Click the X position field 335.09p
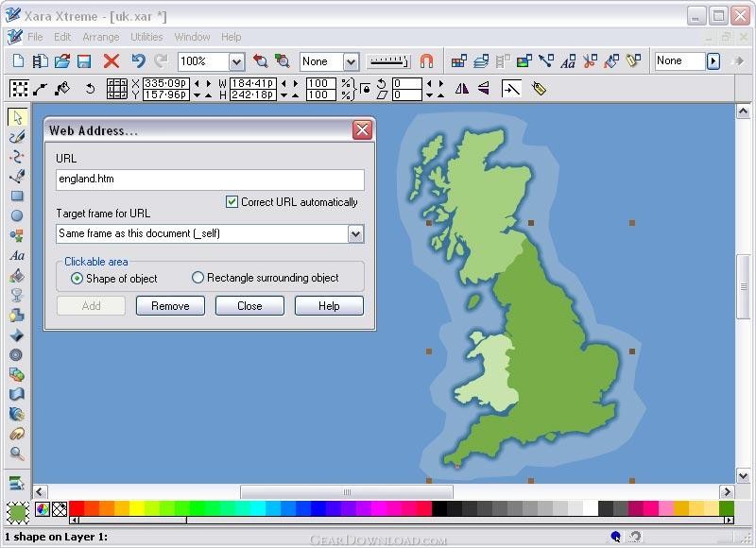This screenshot has height=548, width=756. tap(166, 83)
